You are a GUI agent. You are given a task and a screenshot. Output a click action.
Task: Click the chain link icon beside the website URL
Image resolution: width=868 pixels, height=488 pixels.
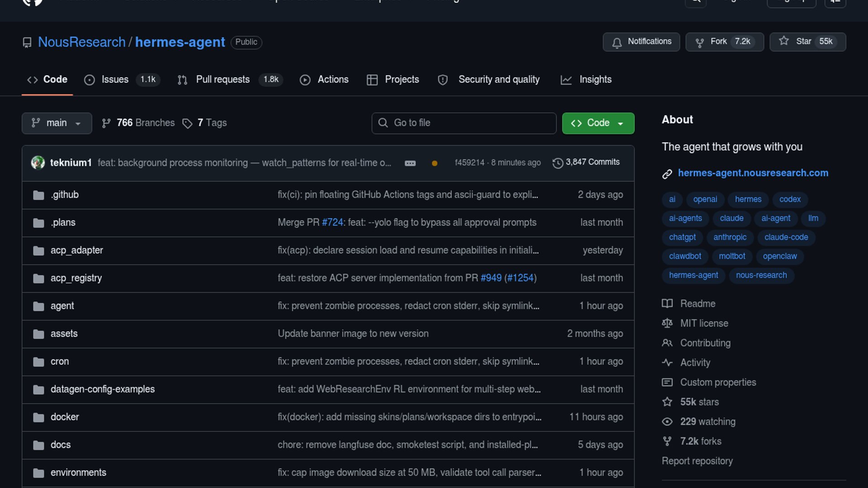[x=667, y=173]
